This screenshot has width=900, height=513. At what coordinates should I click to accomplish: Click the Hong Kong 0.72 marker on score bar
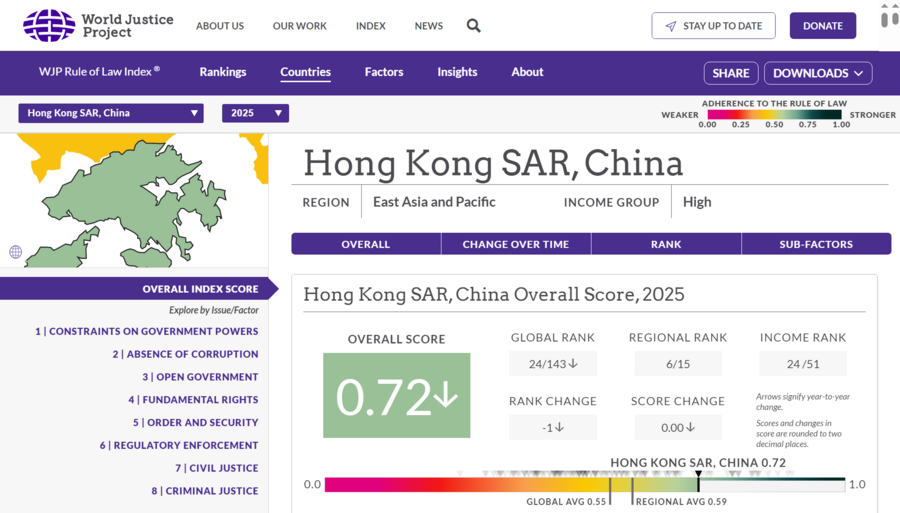click(698, 481)
